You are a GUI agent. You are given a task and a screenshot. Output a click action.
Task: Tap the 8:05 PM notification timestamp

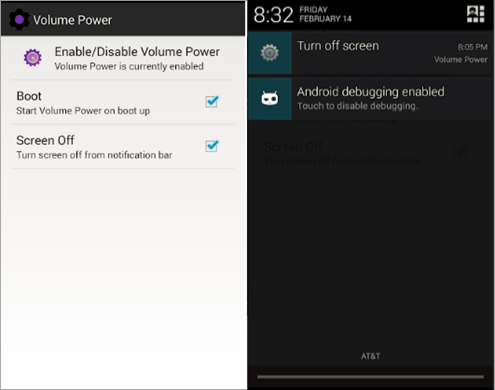pyautogui.click(x=472, y=47)
